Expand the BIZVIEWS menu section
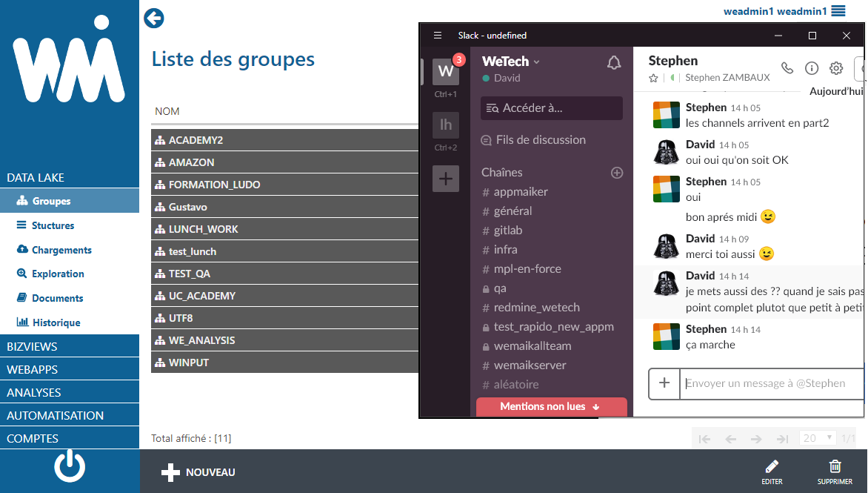868x493 pixels. [70, 346]
